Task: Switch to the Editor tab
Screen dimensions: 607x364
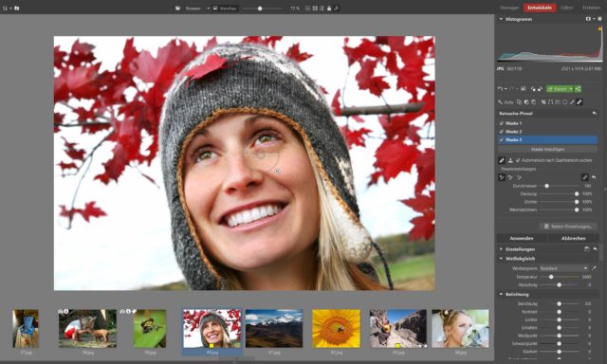Action: (x=567, y=8)
